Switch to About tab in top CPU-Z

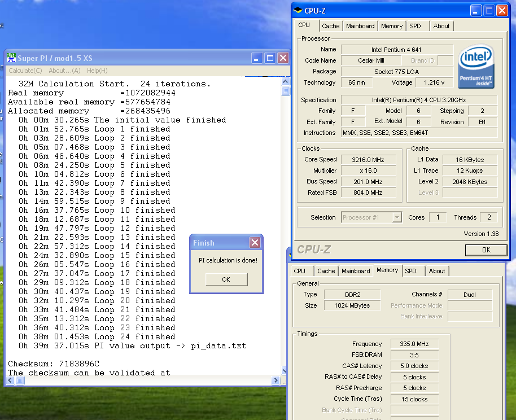[x=441, y=26]
